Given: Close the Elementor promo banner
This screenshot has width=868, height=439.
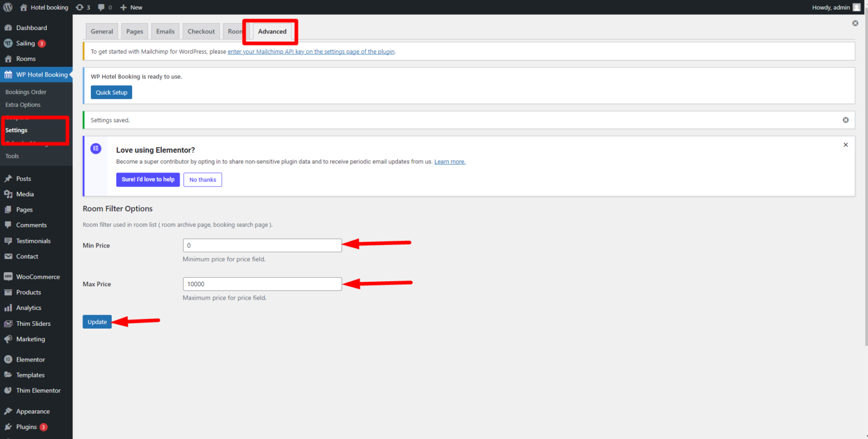Looking at the screenshot, I should coord(845,145).
